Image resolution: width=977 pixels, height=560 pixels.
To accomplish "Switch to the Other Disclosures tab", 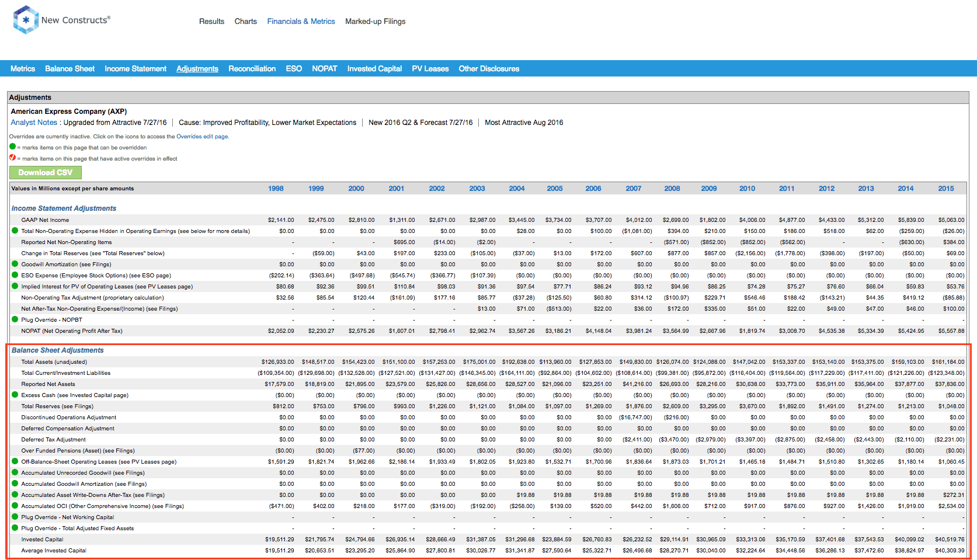I will pos(489,69).
